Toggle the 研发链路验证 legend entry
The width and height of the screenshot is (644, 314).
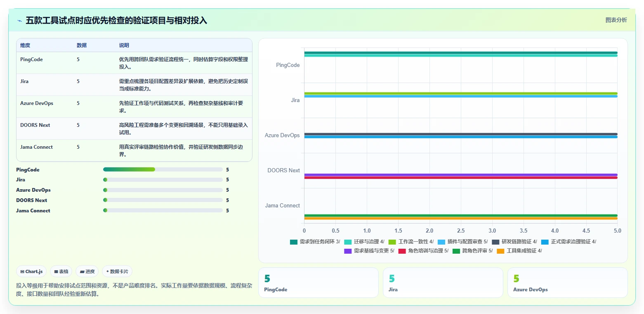tap(514, 242)
